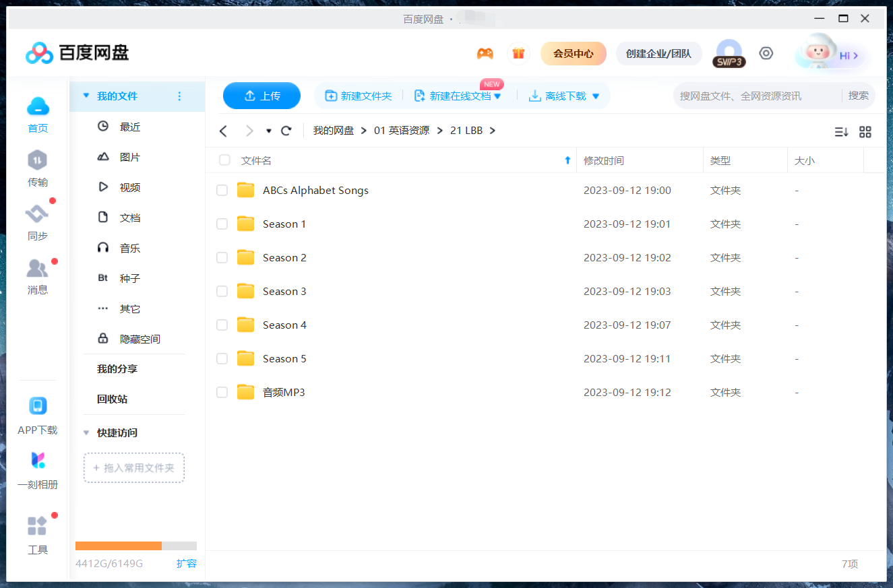Refresh the current folder view

coord(286,131)
